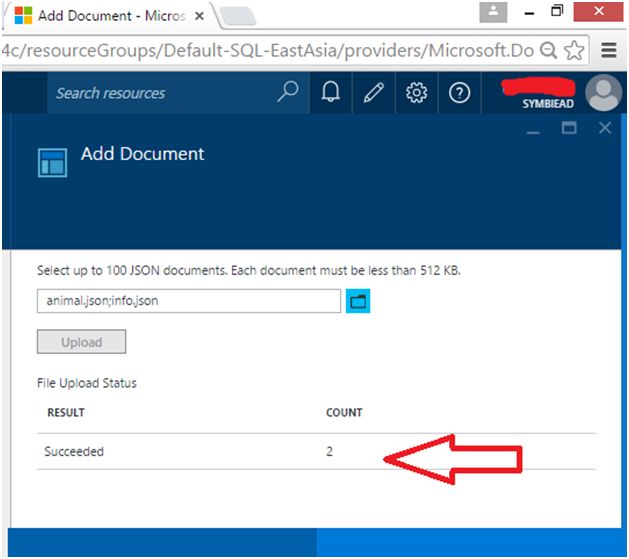Click the pencil edit dashboard icon
Viewport: 629px width, 559px height.
coord(373,93)
